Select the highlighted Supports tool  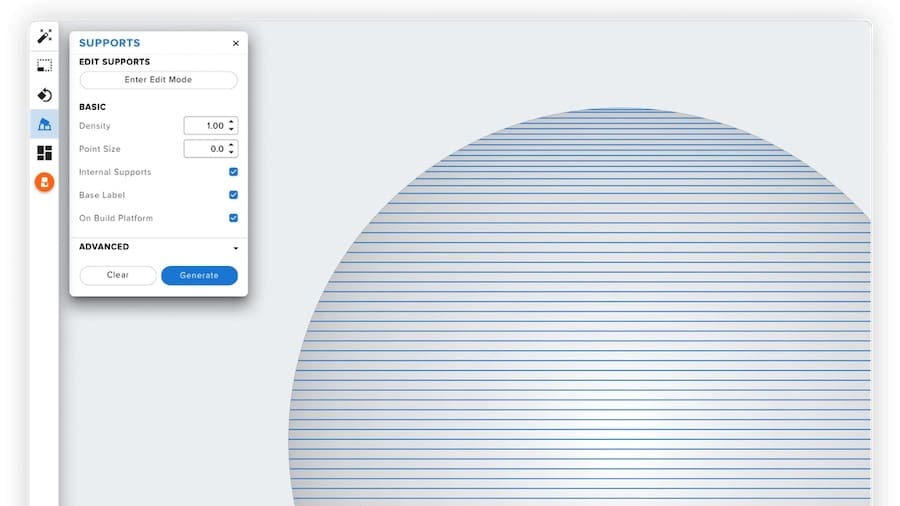point(44,124)
